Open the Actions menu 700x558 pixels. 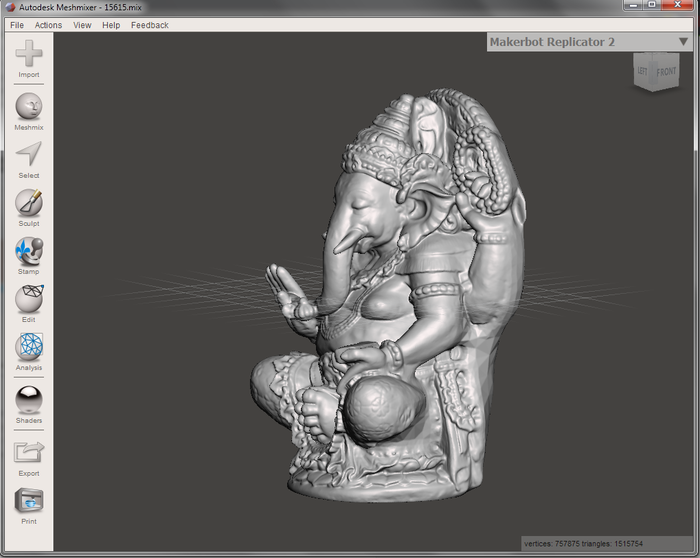(x=48, y=25)
